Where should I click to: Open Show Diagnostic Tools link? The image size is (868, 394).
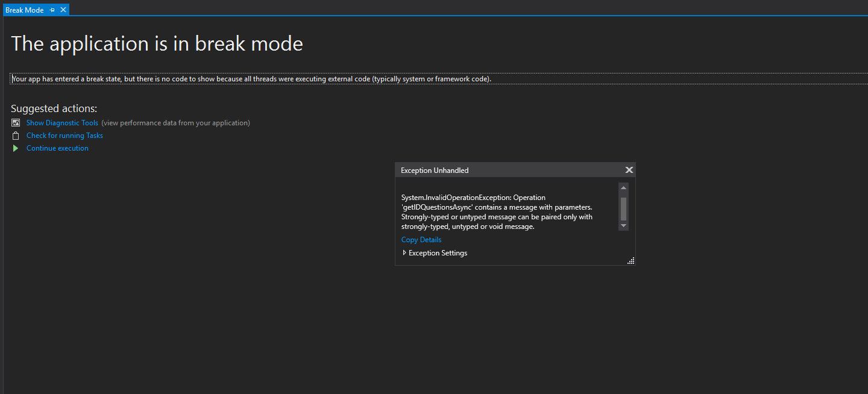(62, 123)
